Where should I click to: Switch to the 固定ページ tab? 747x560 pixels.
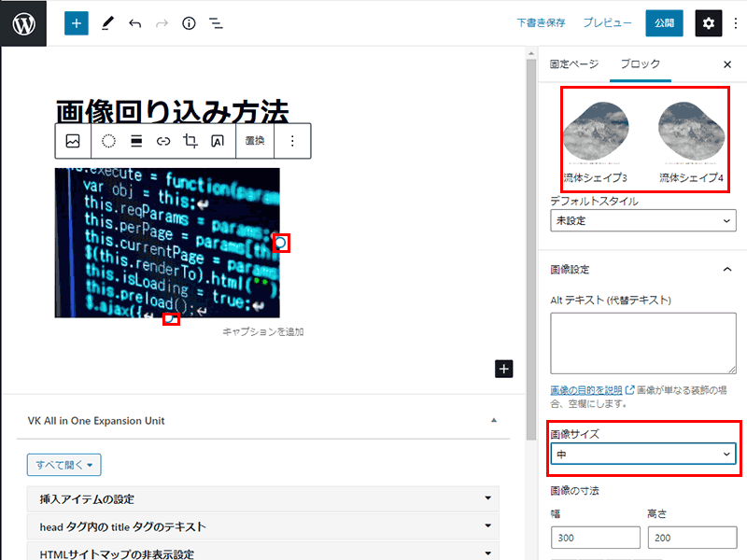[574, 64]
